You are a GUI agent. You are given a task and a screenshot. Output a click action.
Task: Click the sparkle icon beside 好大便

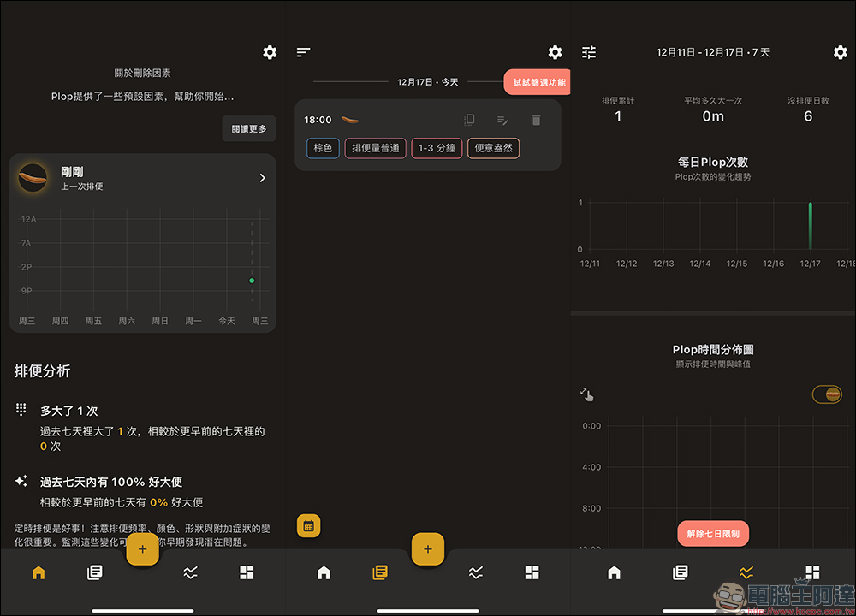[21, 481]
